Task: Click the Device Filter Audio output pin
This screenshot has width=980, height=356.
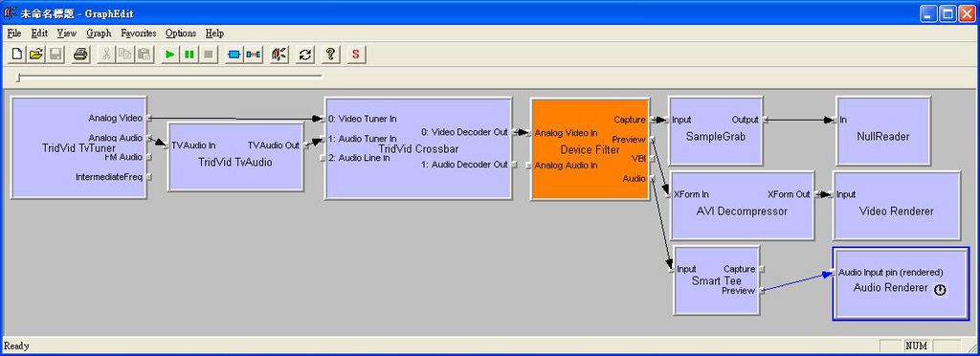Action: click(x=651, y=179)
